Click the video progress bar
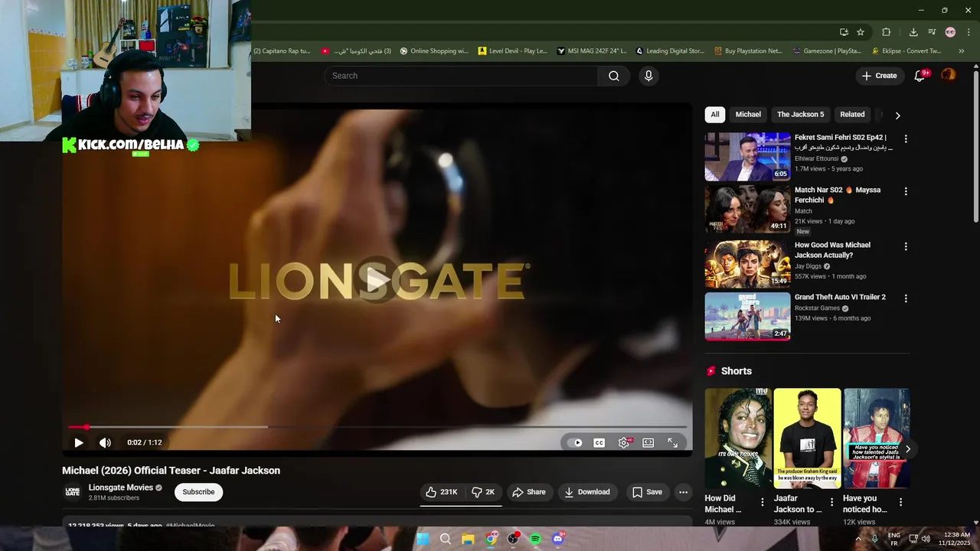Image resolution: width=980 pixels, height=551 pixels. [377, 427]
